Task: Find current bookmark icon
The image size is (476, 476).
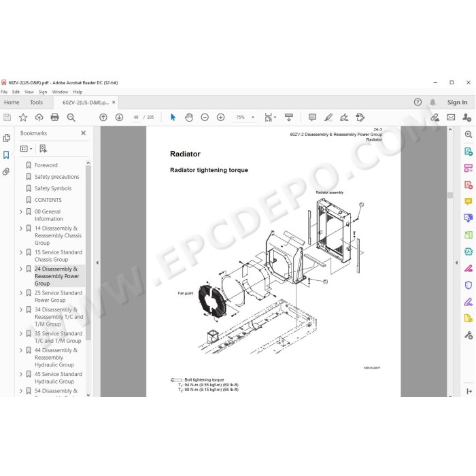Action: (x=43, y=149)
